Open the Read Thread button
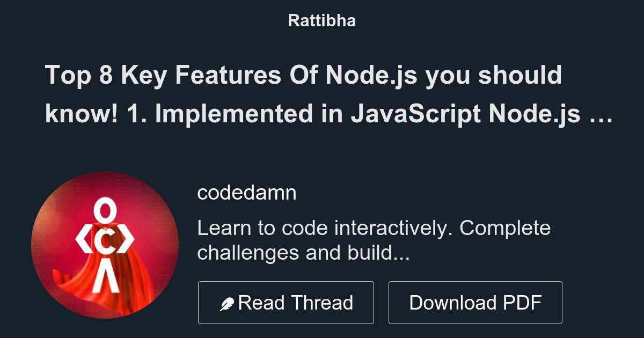Image resolution: width=644 pixels, height=338 pixels. point(286,303)
